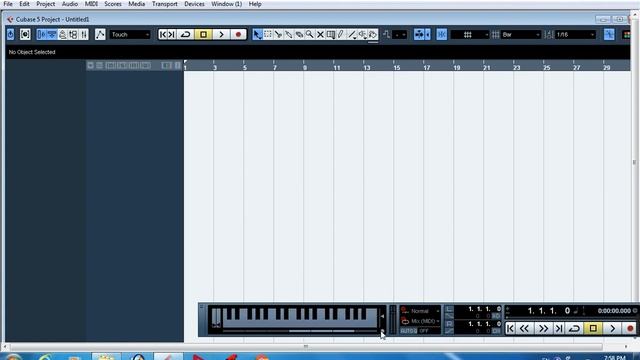Screen dimensions: 640x360
Task: Click Stop in the transport panel
Action: point(593,328)
